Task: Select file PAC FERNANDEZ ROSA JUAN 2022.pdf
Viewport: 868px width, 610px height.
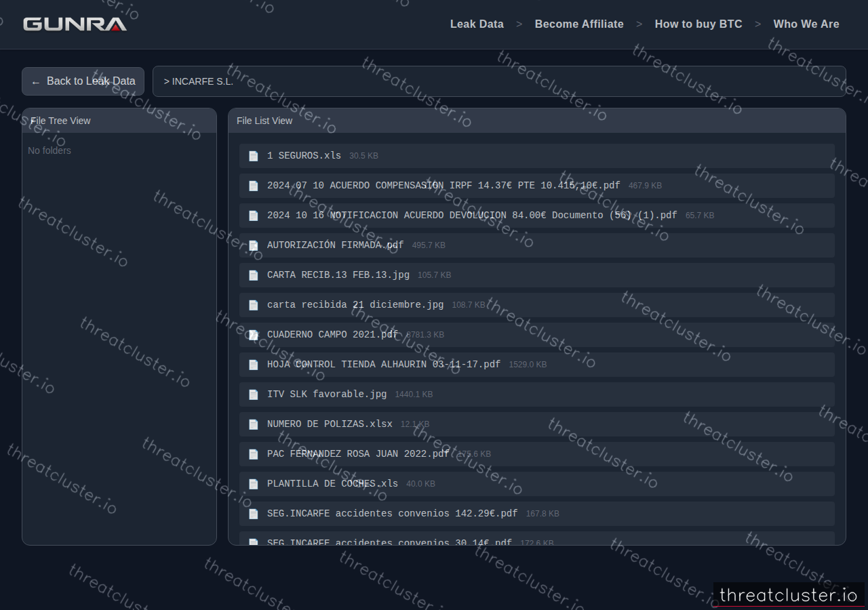Action: pyautogui.click(x=358, y=454)
